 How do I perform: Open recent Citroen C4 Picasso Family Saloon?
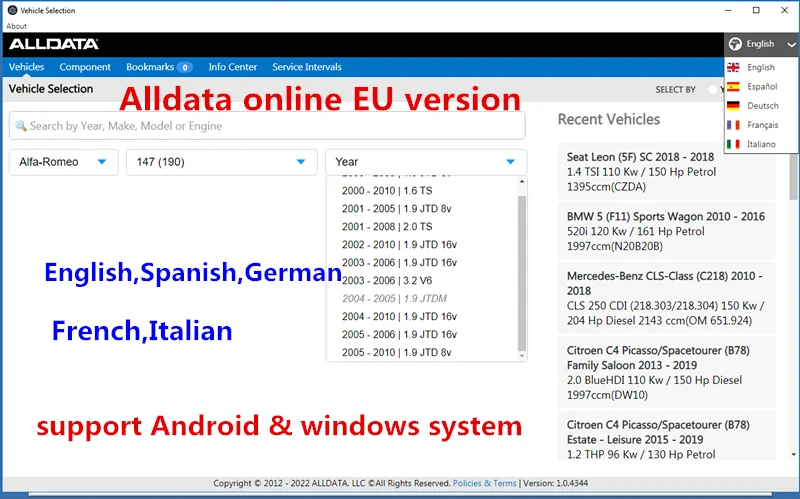tap(667, 372)
